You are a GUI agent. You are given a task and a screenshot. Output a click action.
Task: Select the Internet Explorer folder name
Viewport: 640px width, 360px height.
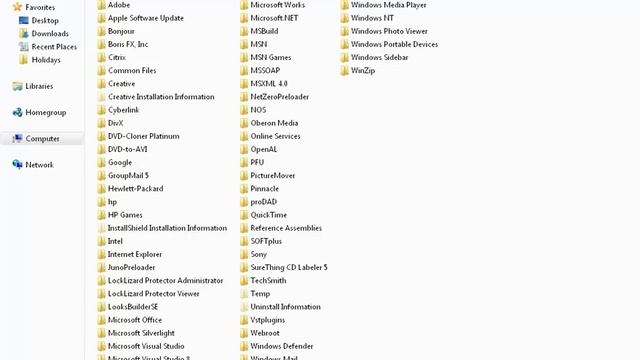135,254
